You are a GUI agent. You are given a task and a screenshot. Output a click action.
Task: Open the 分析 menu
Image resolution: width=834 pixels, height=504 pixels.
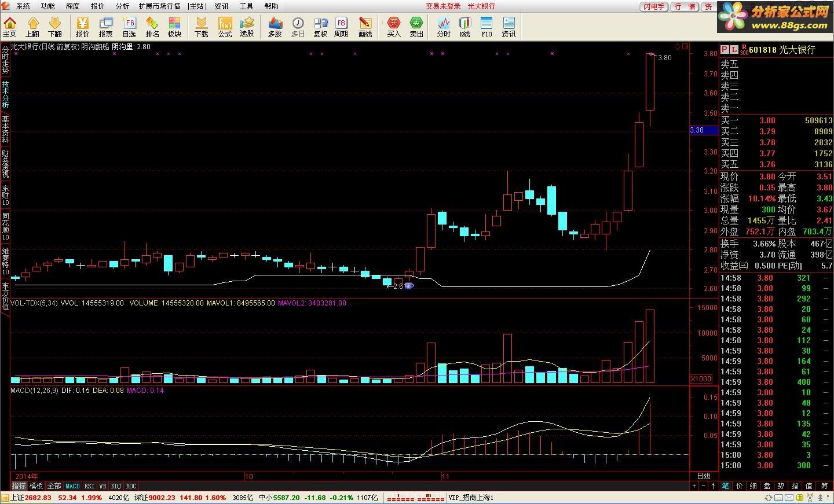[x=122, y=6]
